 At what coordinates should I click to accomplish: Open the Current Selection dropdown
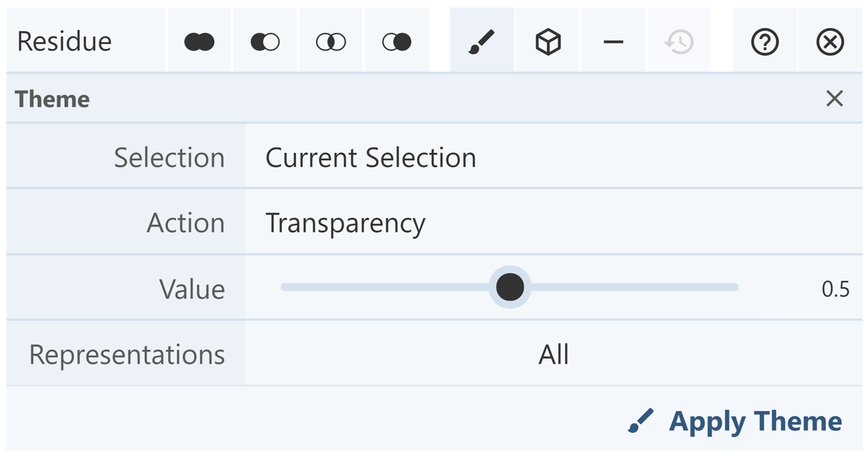pos(553,157)
